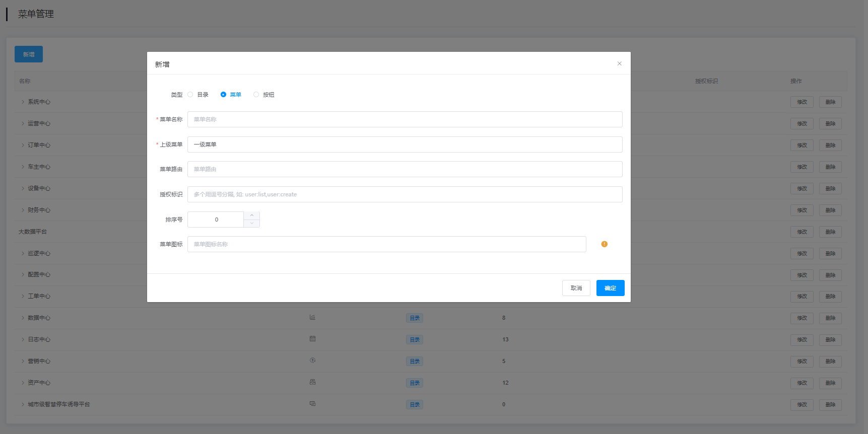Focus the 菜单名称 input field
Image resolution: width=868 pixels, height=434 pixels.
pyautogui.click(x=405, y=119)
